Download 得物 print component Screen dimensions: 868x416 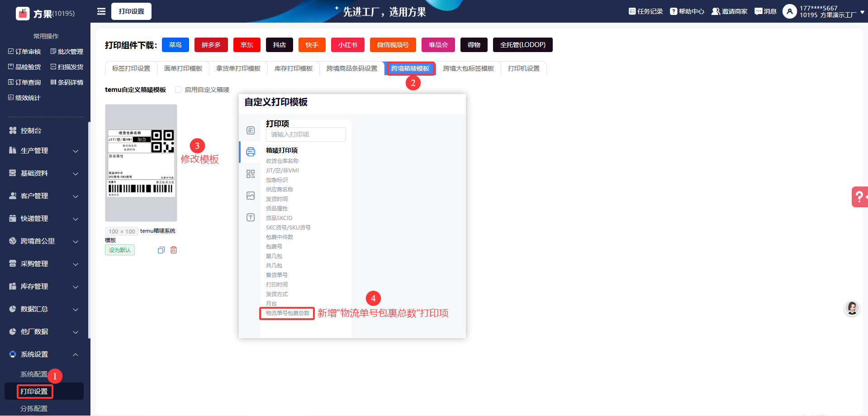click(x=474, y=45)
